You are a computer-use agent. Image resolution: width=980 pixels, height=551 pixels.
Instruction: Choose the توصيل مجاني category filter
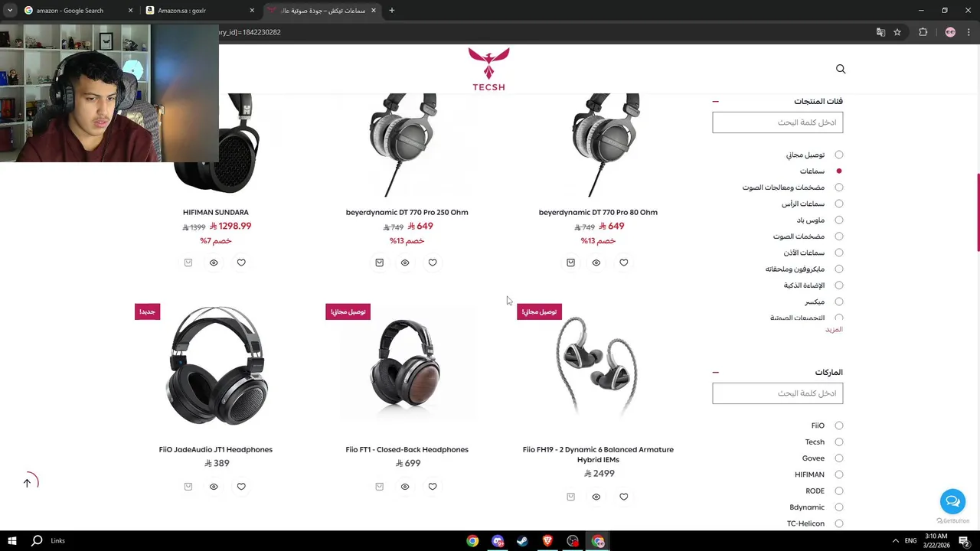839,155
